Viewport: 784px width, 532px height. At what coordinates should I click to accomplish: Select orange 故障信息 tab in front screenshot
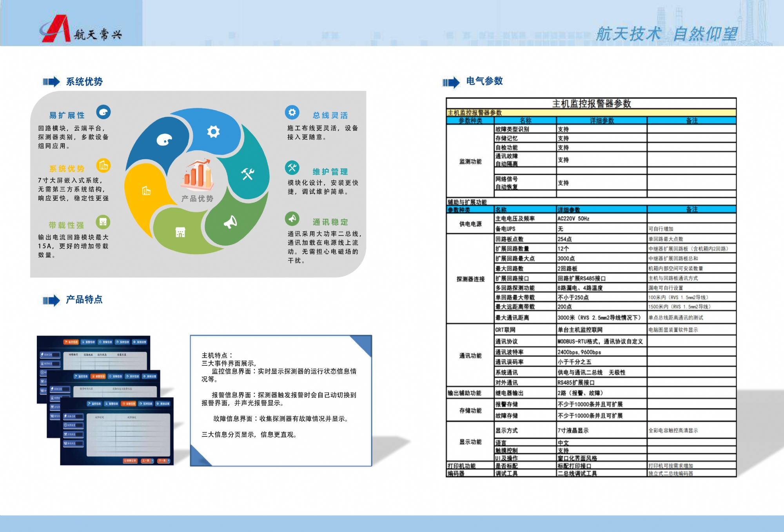[129, 403]
